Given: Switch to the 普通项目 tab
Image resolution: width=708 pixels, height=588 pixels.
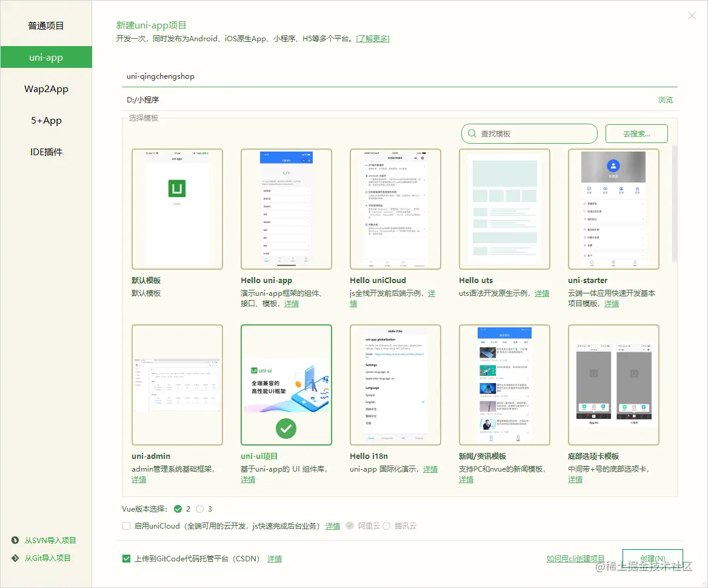Looking at the screenshot, I should [46, 25].
